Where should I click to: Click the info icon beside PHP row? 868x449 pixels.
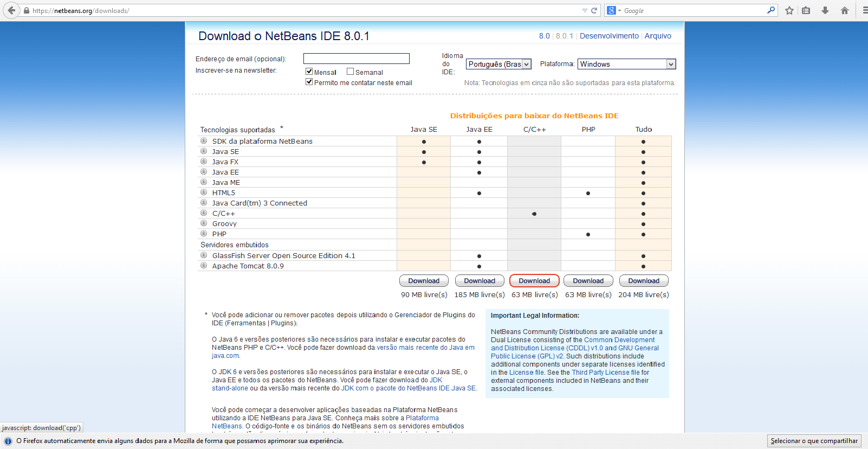click(204, 233)
